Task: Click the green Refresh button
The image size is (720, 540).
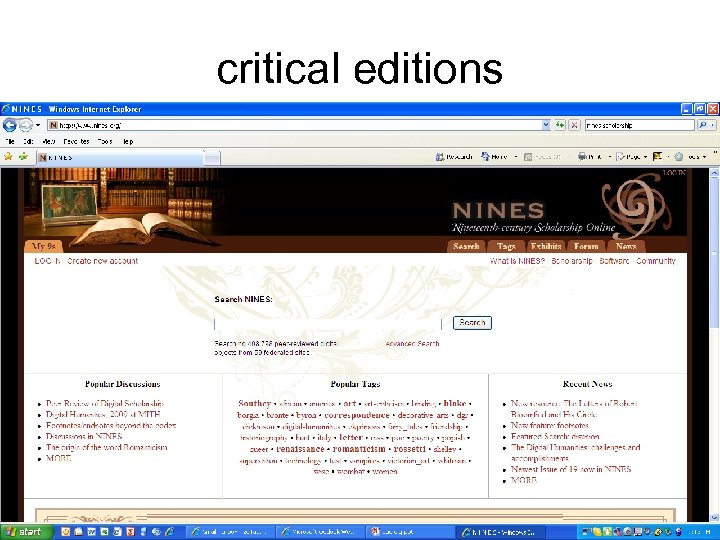Action: [559, 125]
